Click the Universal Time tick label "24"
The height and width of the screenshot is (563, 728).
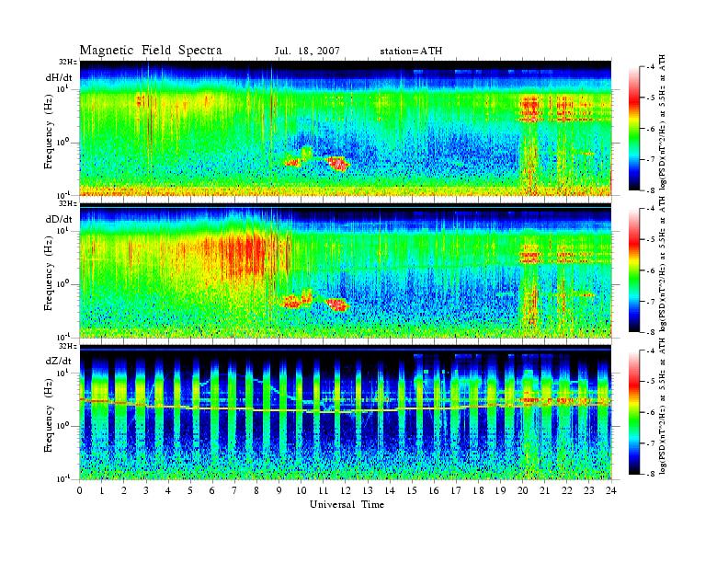(611, 491)
